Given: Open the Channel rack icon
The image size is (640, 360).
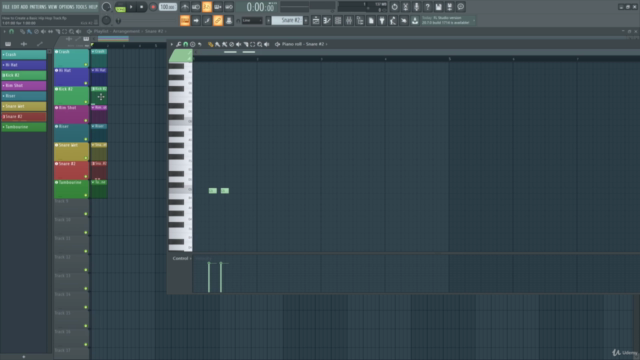Looking at the screenshot, I should tap(338, 20).
